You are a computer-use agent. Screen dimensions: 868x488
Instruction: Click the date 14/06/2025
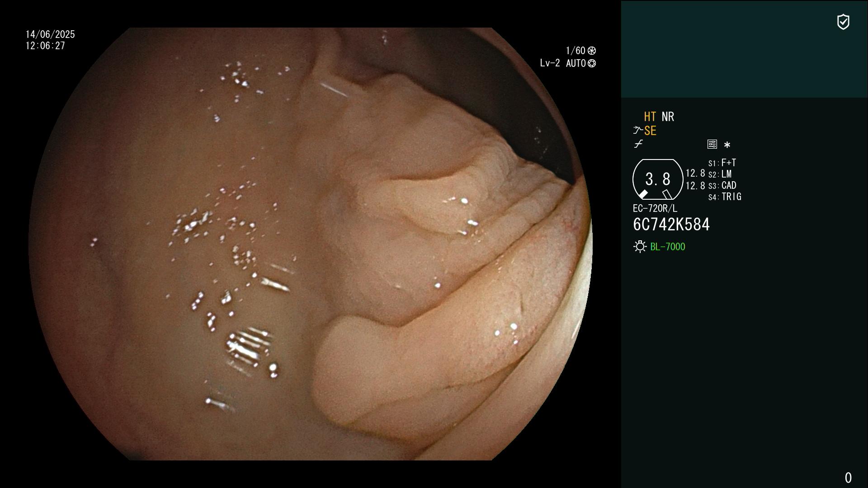[50, 34]
